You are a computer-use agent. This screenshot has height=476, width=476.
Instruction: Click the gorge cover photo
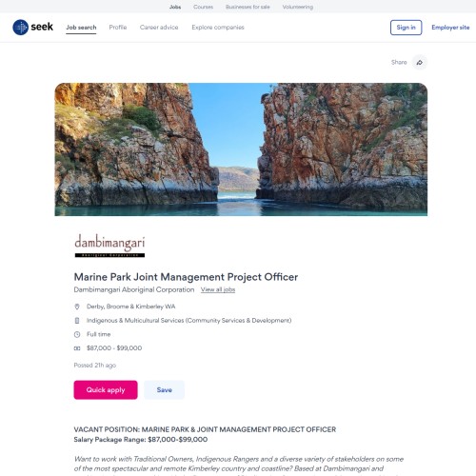tap(241, 149)
